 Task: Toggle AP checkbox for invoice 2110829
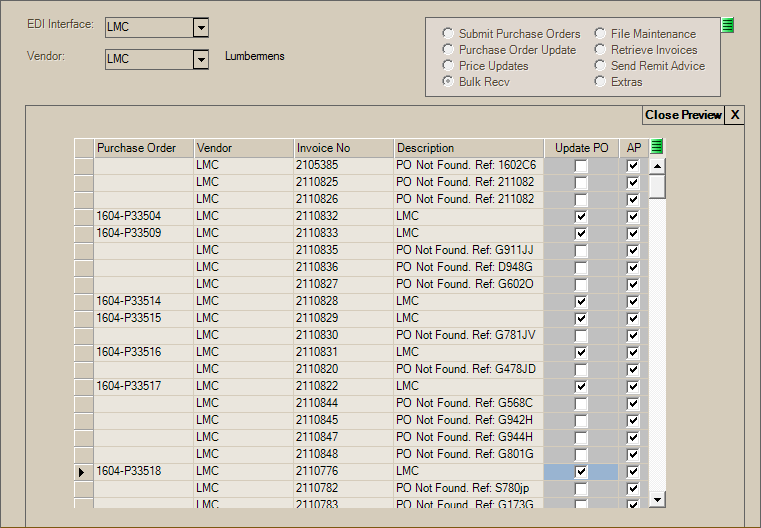click(x=633, y=319)
